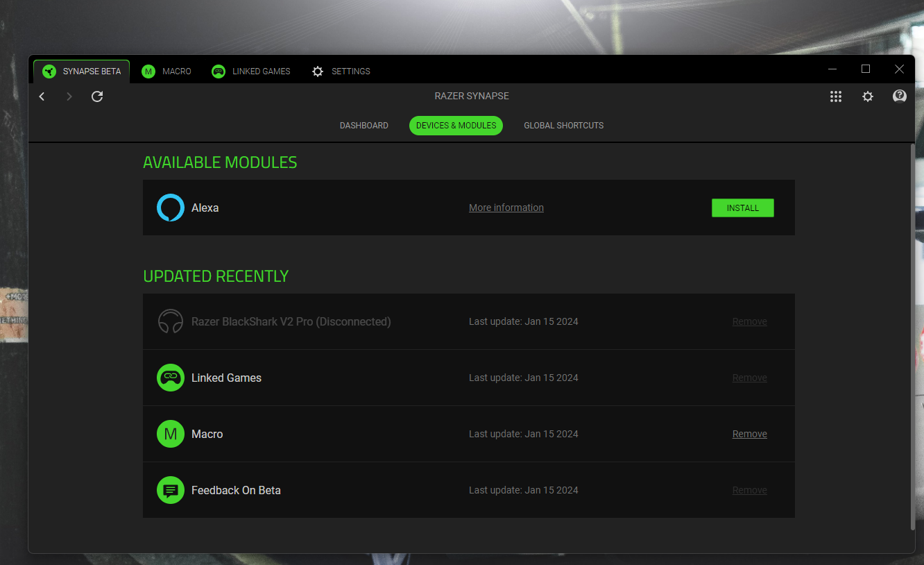This screenshot has width=924, height=565.
Task: Click the Feedback On Beta module name
Action: [x=237, y=490]
